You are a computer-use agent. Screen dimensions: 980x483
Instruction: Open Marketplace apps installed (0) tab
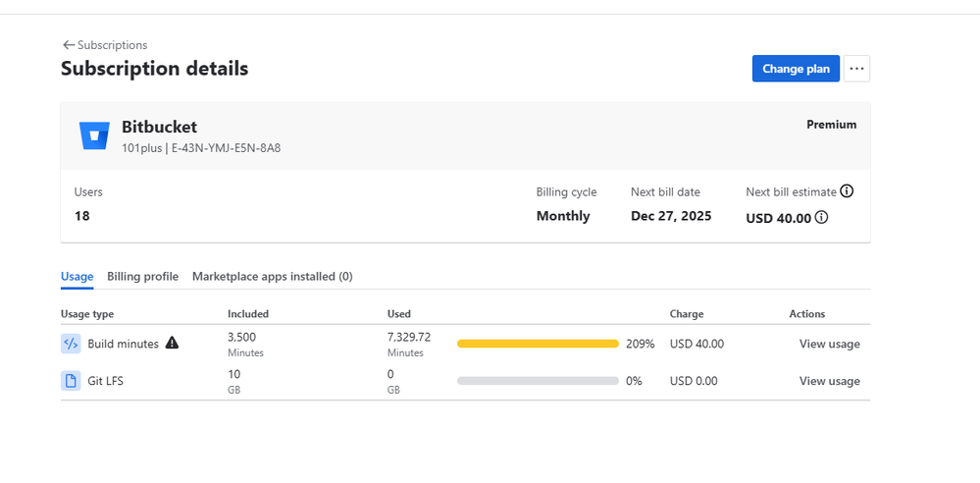pos(273,277)
